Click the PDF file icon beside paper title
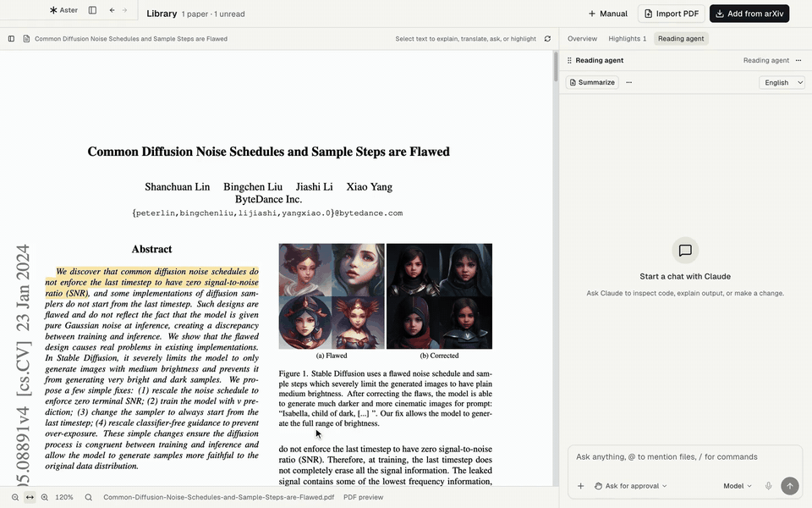This screenshot has width=812, height=508. tap(26, 39)
